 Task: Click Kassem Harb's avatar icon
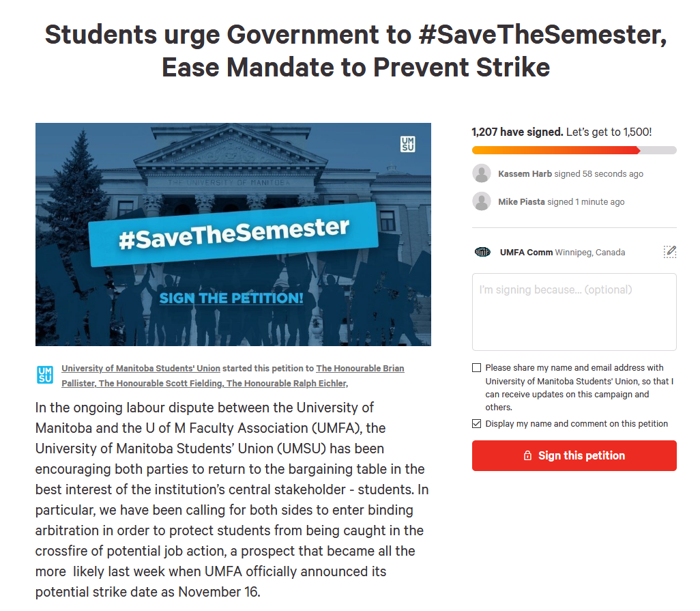pyautogui.click(x=482, y=173)
